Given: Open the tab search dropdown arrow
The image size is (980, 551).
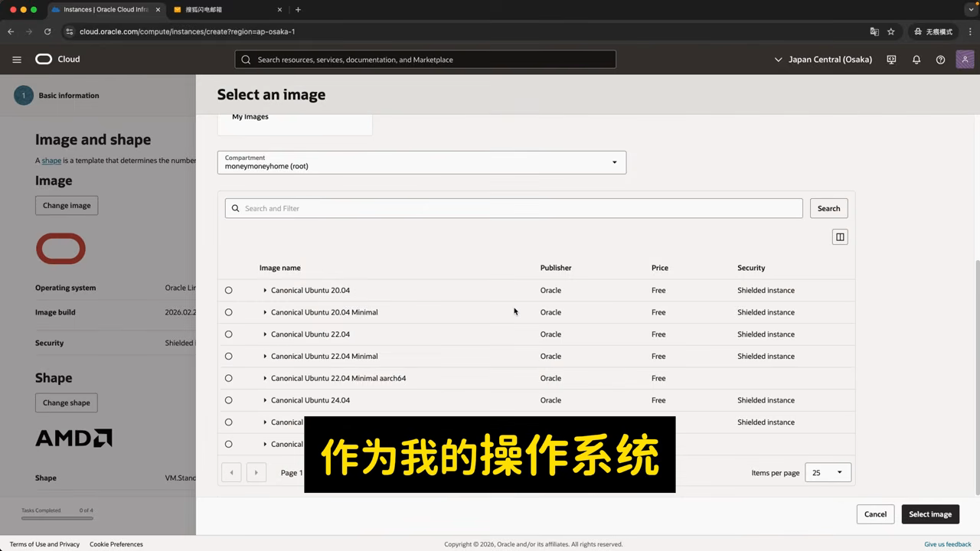Looking at the screenshot, I should point(969,10).
